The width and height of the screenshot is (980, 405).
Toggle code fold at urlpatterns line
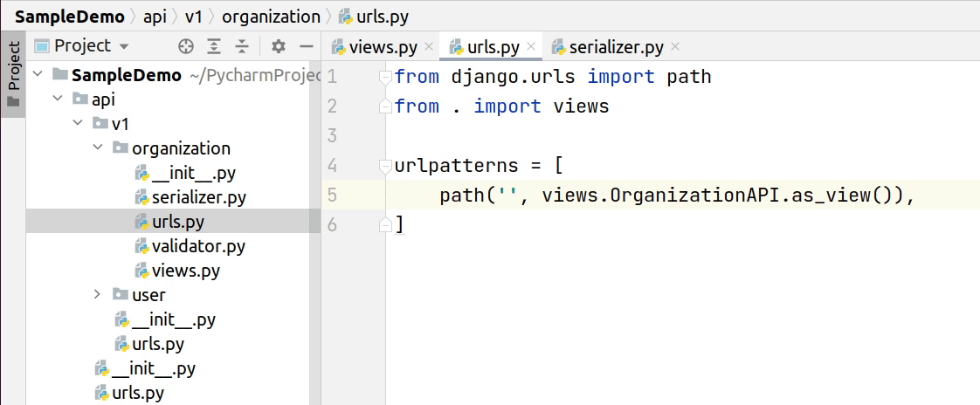pyautogui.click(x=385, y=165)
